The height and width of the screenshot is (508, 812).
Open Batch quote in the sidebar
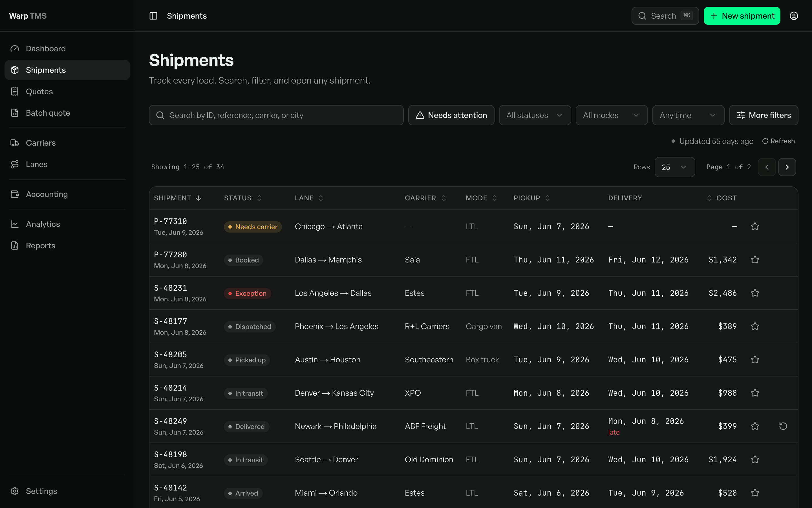(x=67, y=113)
